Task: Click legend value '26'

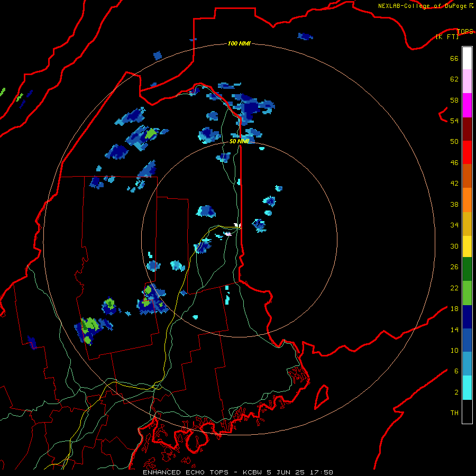Action: click(454, 267)
